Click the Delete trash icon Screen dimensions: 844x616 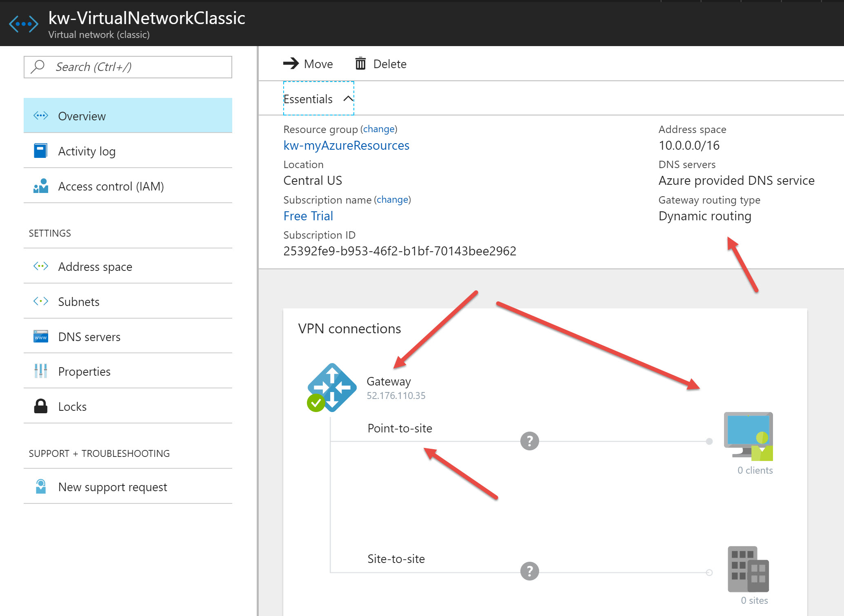[x=360, y=64]
